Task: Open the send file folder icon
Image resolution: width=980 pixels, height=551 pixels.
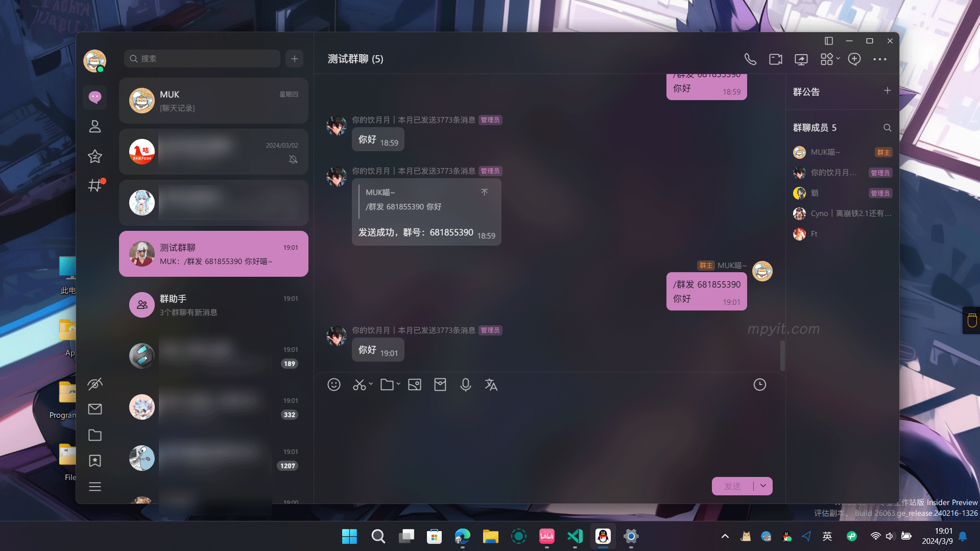Action: pos(387,385)
